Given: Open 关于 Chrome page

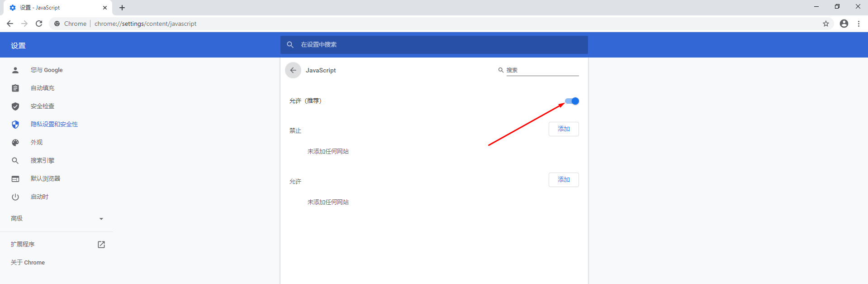Looking at the screenshot, I should click(28, 262).
